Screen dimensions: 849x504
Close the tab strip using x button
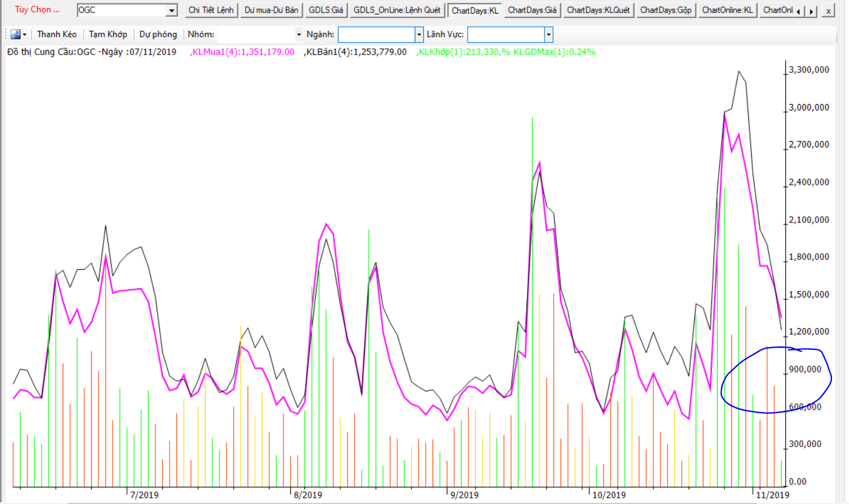click(x=828, y=11)
